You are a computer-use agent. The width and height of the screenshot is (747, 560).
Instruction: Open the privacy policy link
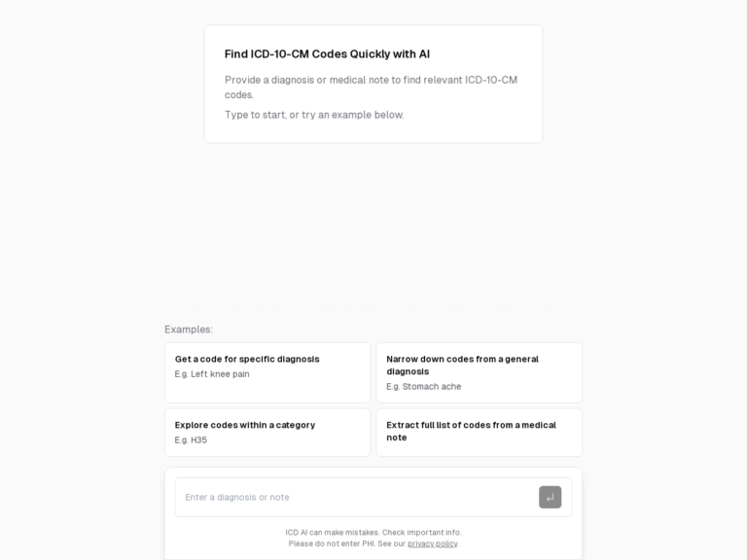coord(432,543)
